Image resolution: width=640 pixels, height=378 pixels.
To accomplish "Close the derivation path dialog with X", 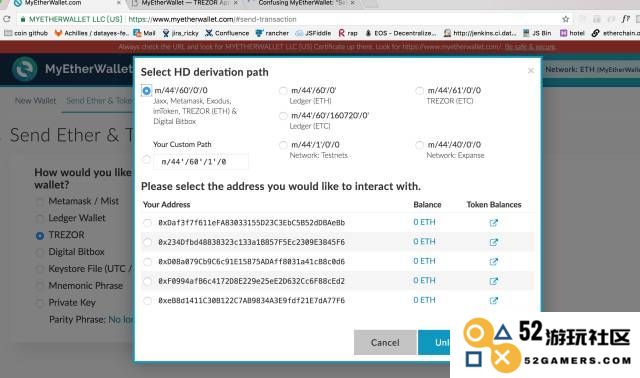I will (531, 71).
